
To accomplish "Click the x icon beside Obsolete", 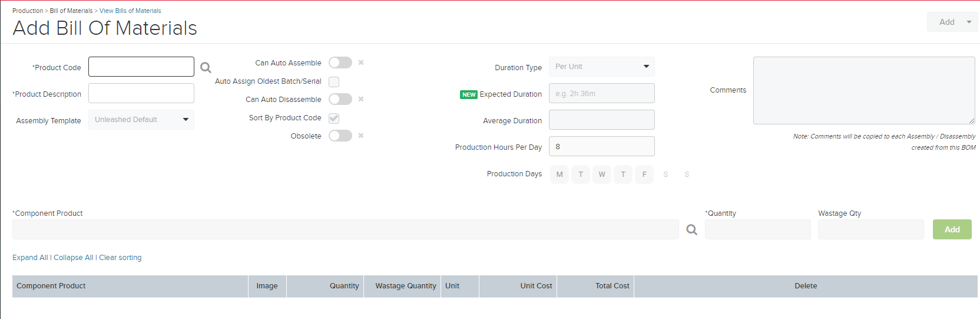I will click(x=361, y=136).
